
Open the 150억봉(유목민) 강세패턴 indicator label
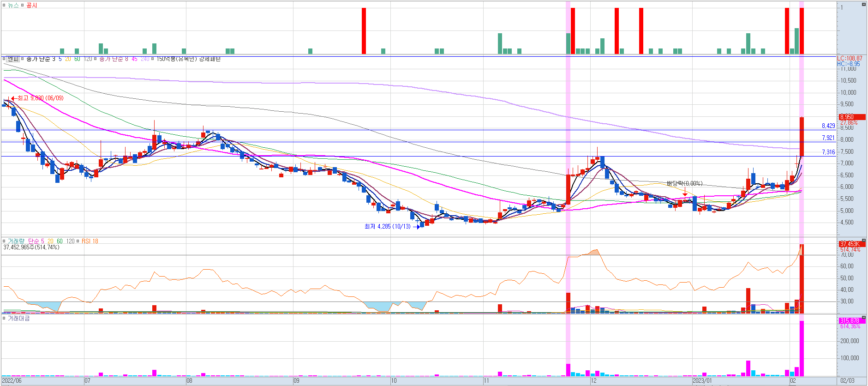coord(188,59)
